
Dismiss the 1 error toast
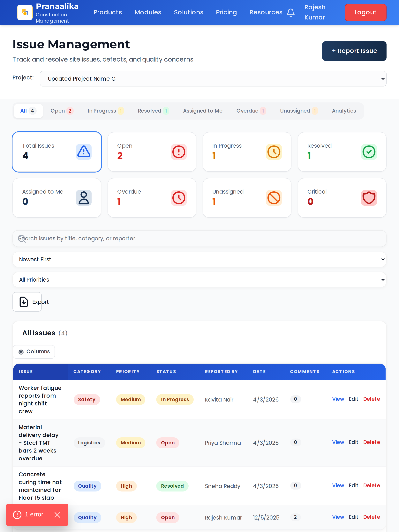coord(57,515)
